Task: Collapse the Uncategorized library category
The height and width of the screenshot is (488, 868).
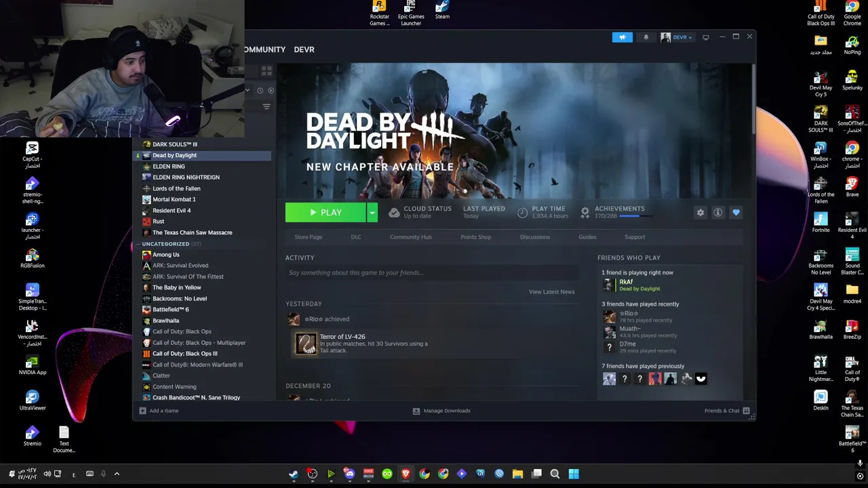Action: coord(138,244)
